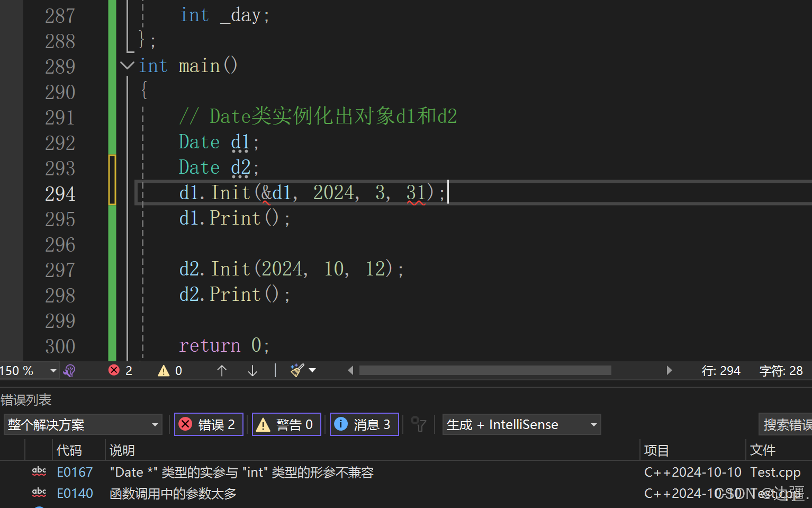Click the int _day; member declaration
The image size is (812, 508).
224,15
